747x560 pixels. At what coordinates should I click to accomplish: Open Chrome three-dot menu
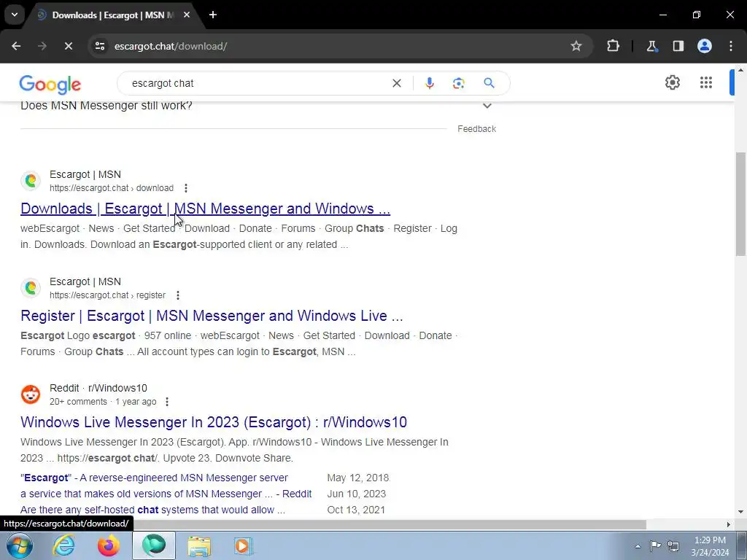731,46
